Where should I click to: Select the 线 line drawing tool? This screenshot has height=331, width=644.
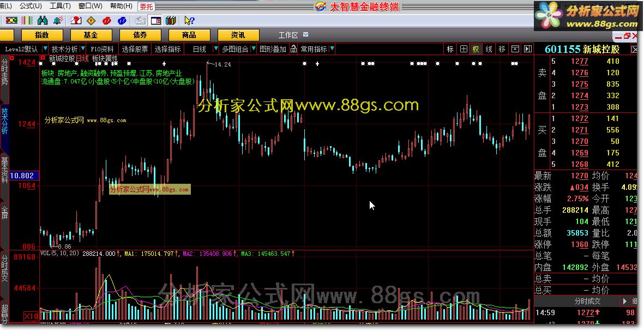tap(489, 49)
